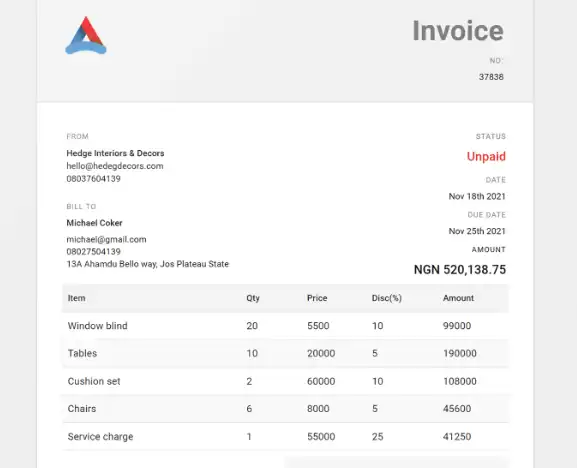The image size is (577, 468).
Task: Select the due date Nov 25th 2021
Action: [x=477, y=231]
